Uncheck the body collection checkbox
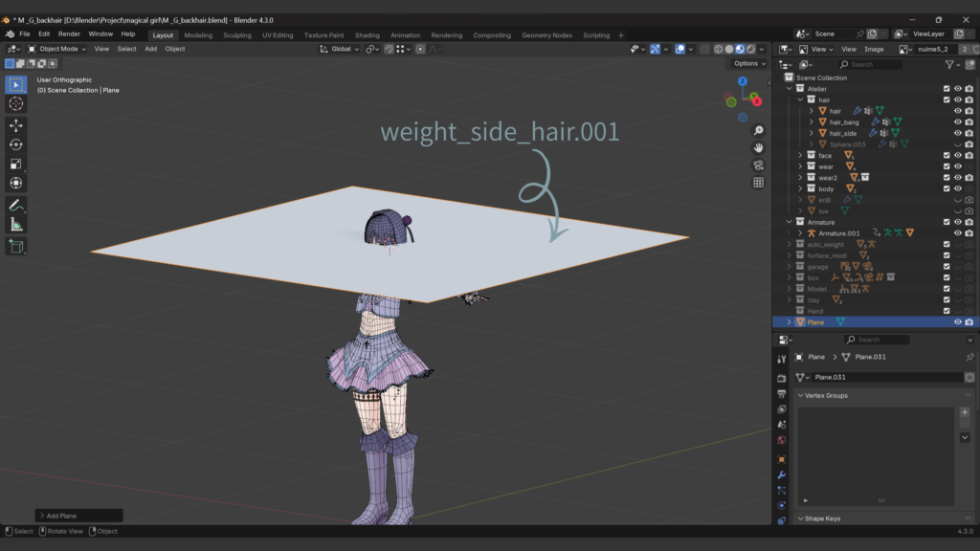 pyautogui.click(x=947, y=188)
